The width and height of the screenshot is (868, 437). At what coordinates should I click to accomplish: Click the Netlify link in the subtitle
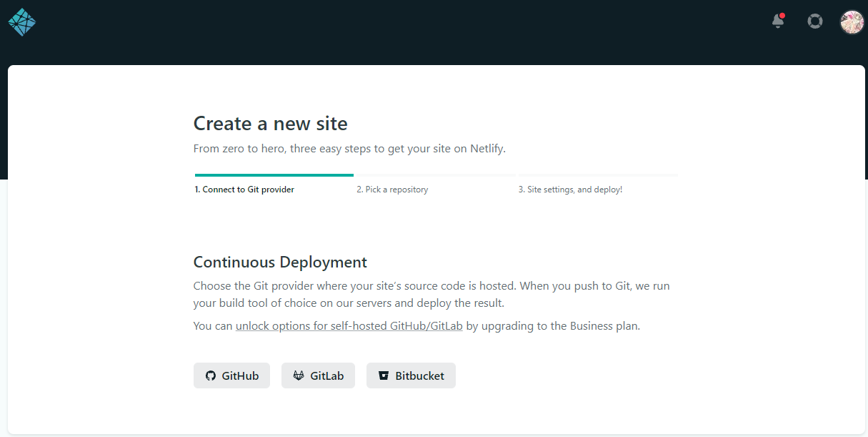coord(487,148)
